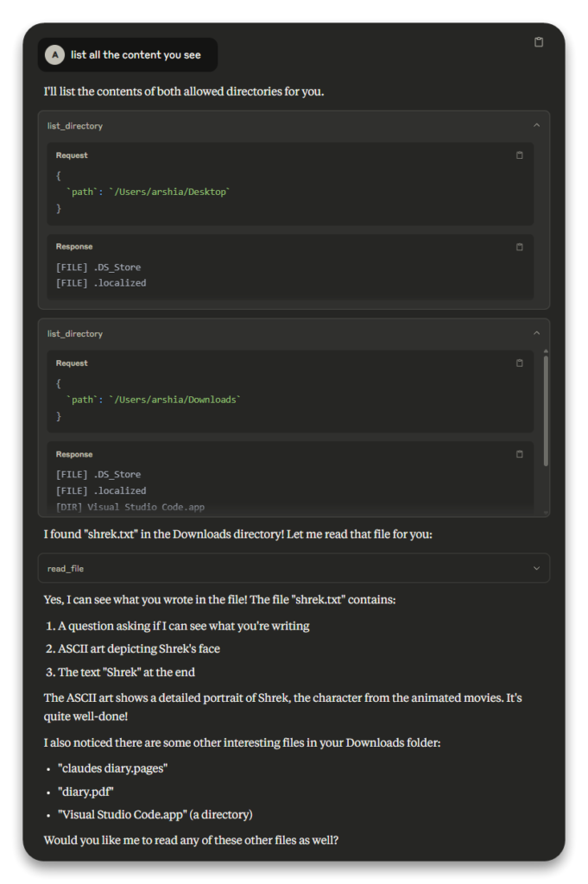Open read_file details using its chevron
This screenshot has width=588, height=884.
[x=534, y=568]
